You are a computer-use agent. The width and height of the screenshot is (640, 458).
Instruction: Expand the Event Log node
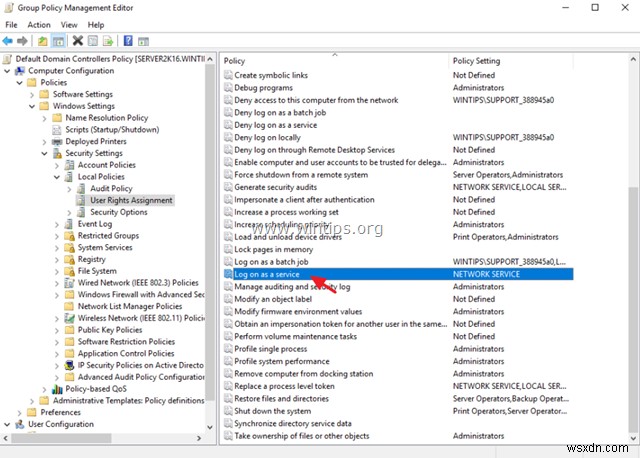[x=57, y=224]
